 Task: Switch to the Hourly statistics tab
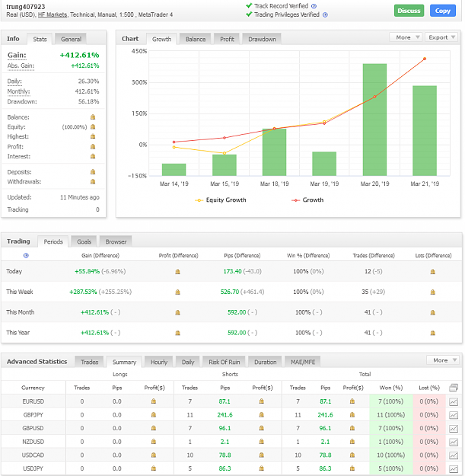click(x=159, y=362)
